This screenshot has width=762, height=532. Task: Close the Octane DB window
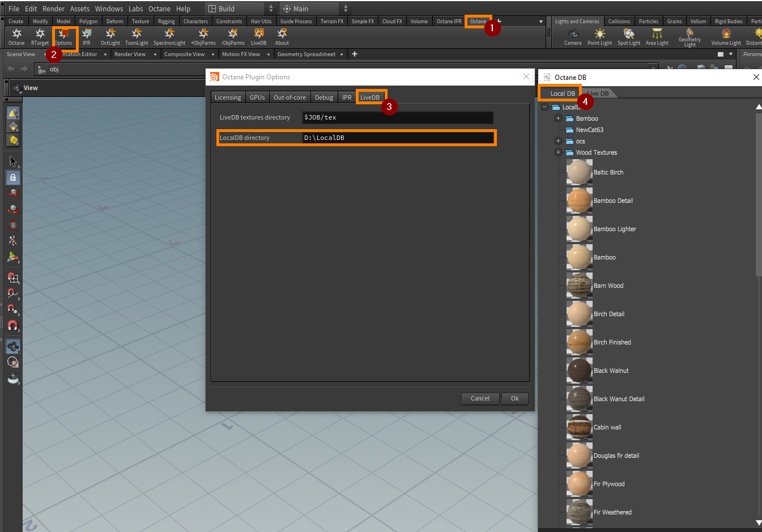click(756, 77)
